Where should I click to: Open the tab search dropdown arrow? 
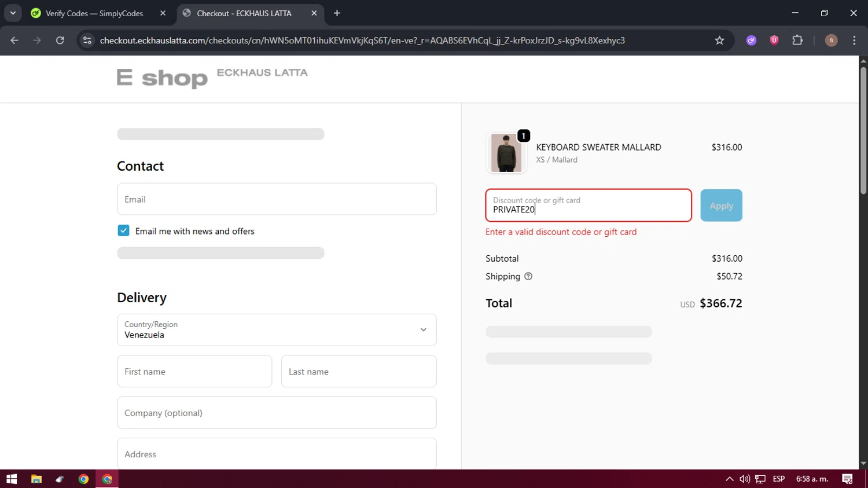[13, 13]
